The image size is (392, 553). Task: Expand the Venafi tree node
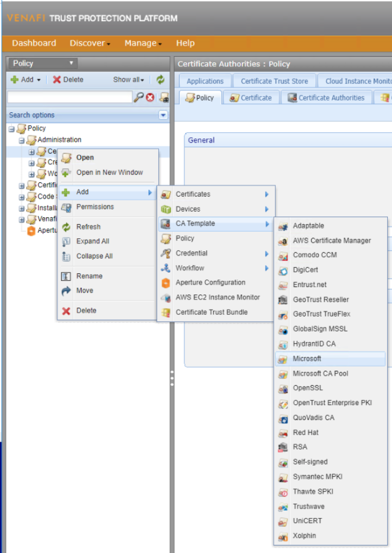tap(22, 220)
